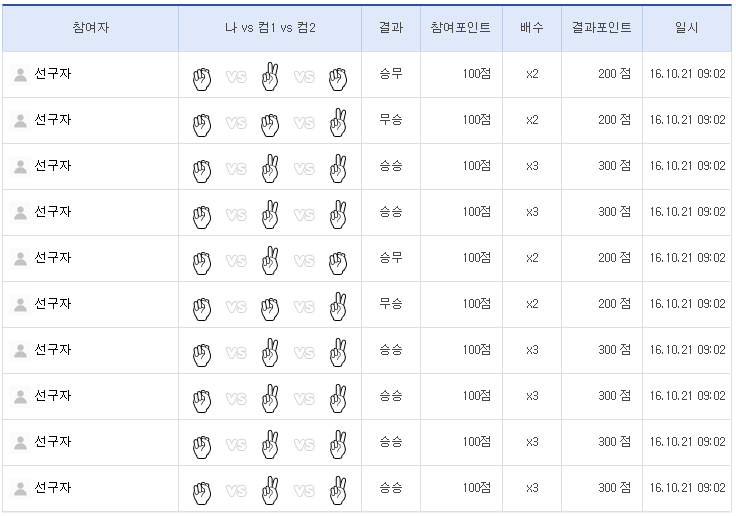Click the 참여자 column header
Viewport: 736px width, 516px height.
[91, 28]
